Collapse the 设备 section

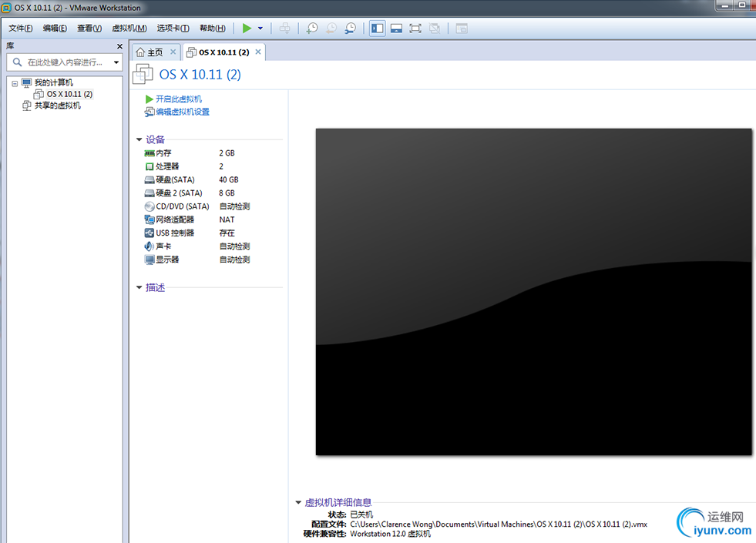[x=139, y=139]
